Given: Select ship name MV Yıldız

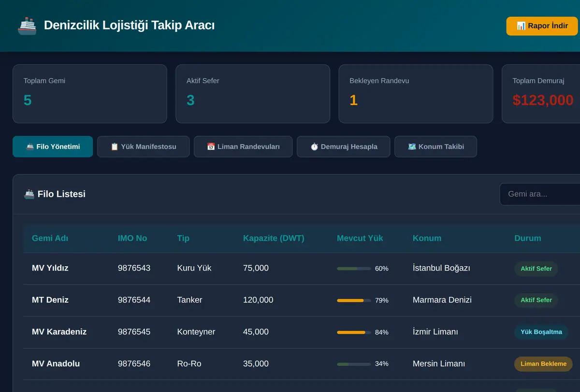Looking at the screenshot, I should tap(50, 268).
